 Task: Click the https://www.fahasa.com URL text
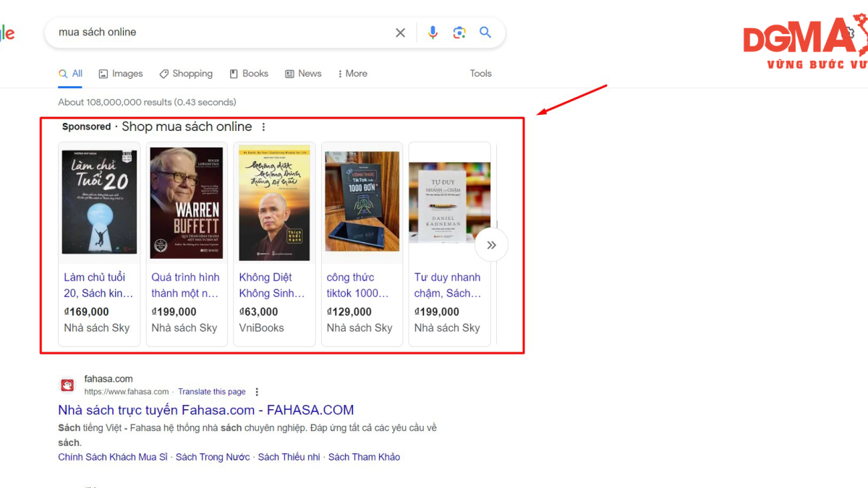pyautogui.click(x=127, y=392)
